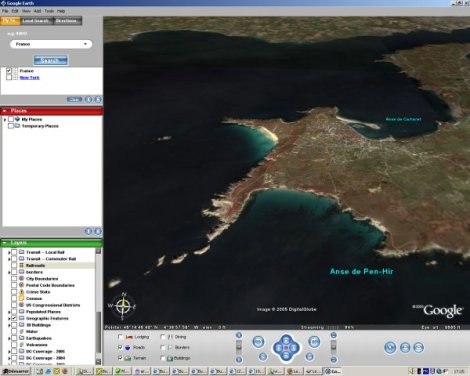Click the zoom slider handle left of pad
The height and width of the screenshot is (376, 470).
(239, 347)
